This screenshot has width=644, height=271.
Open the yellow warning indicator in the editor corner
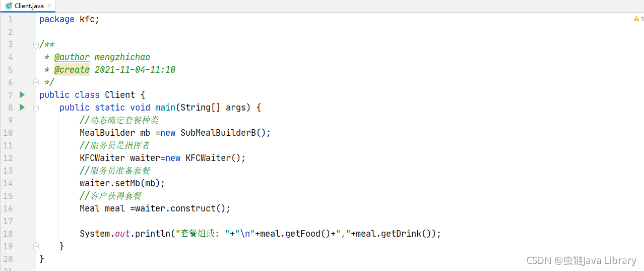pyautogui.click(x=638, y=19)
